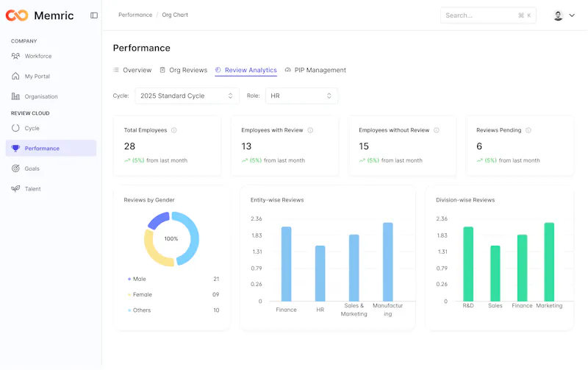Switch to the Overview tab
Viewport: 588px width, 370px height.
click(132, 70)
